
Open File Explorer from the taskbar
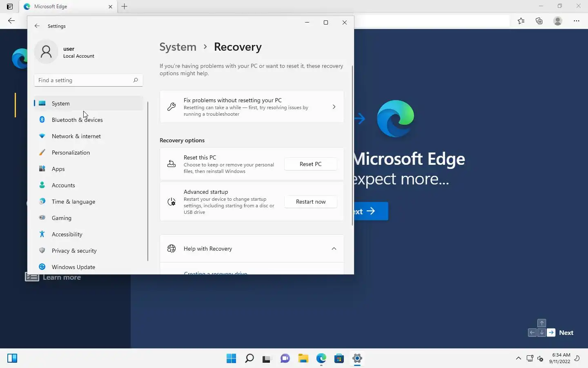click(303, 359)
